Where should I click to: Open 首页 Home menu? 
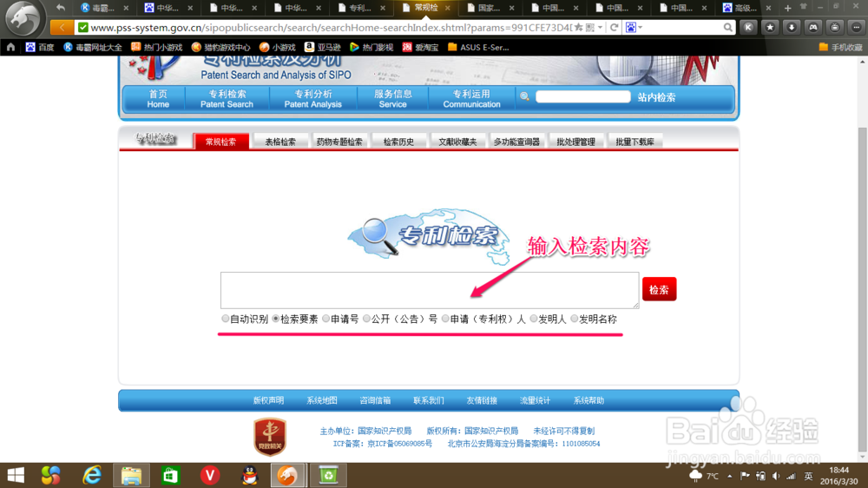point(158,99)
